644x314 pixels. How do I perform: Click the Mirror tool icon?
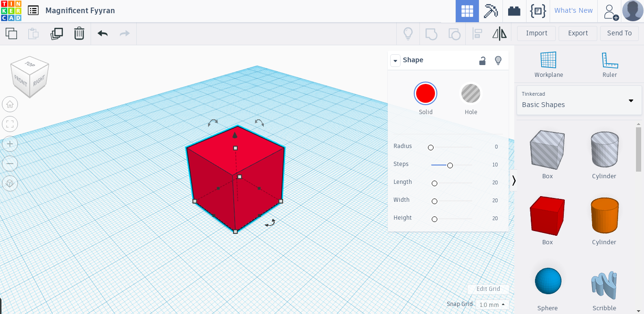pyautogui.click(x=499, y=33)
